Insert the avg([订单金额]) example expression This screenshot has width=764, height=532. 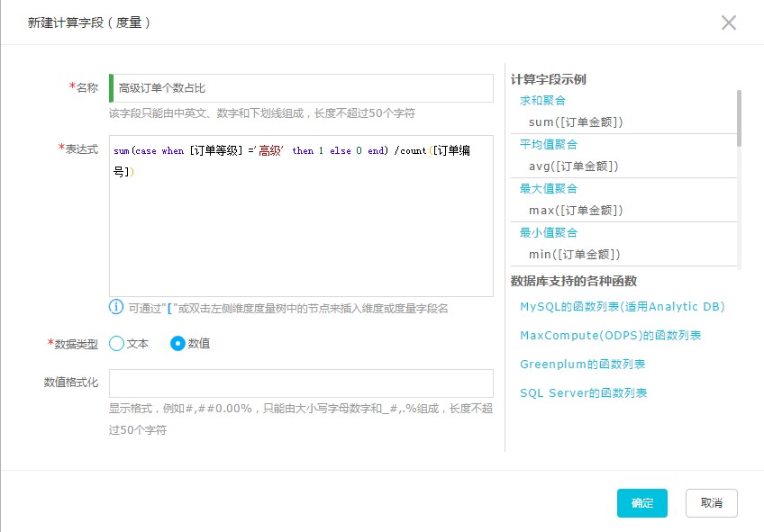tap(574, 167)
